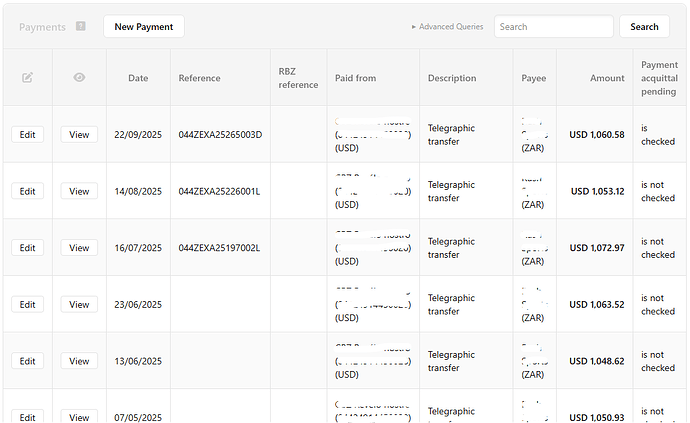View the 13/06/2025 payment
Image resolution: width=690 pixels, height=423 pixels.
click(x=79, y=361)
